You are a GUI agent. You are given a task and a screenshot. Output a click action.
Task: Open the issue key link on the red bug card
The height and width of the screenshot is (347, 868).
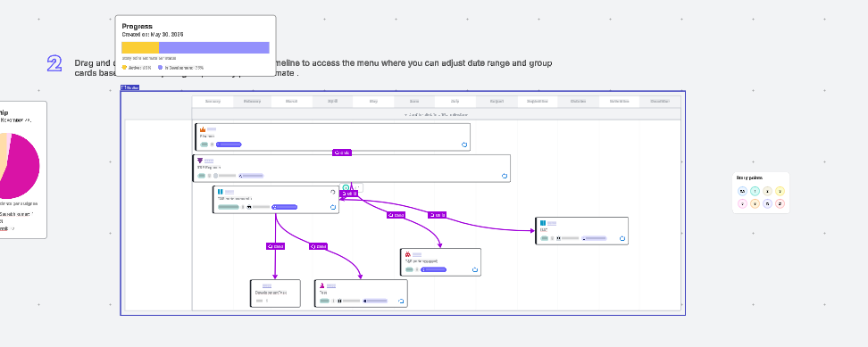(x=417, y=254)
